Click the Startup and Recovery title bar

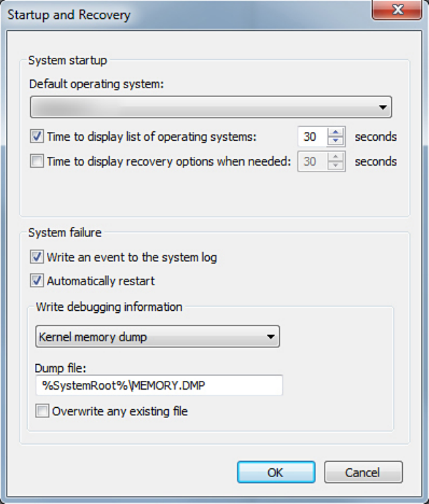pyautogui.click(x=168, y=13)
